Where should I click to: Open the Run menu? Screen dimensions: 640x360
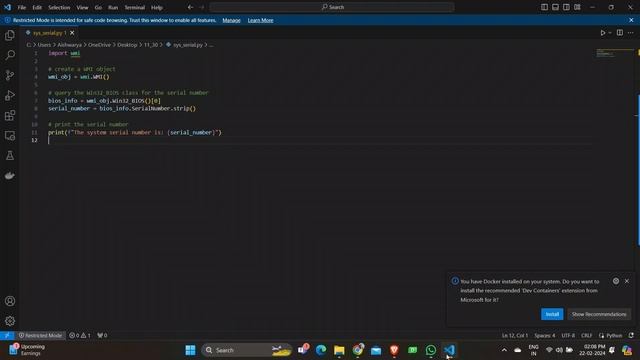113,7
